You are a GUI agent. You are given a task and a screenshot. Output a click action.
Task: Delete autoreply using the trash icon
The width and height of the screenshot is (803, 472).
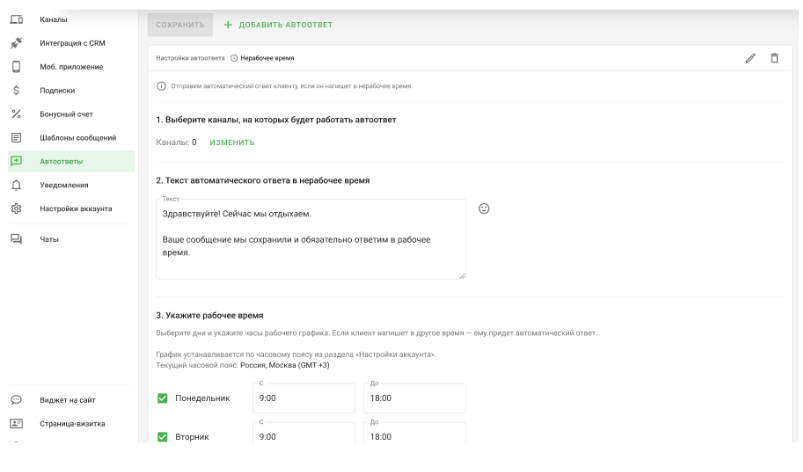click(774, 58)
